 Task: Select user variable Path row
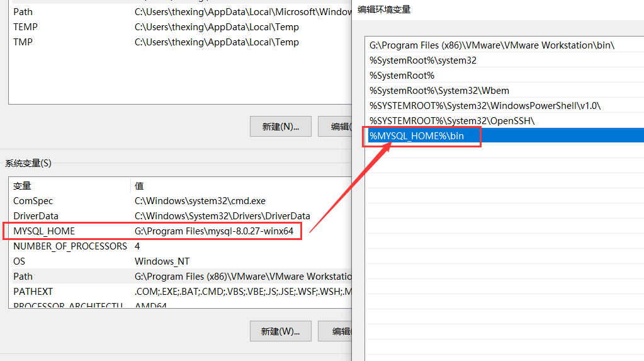(x=180, y=12)
